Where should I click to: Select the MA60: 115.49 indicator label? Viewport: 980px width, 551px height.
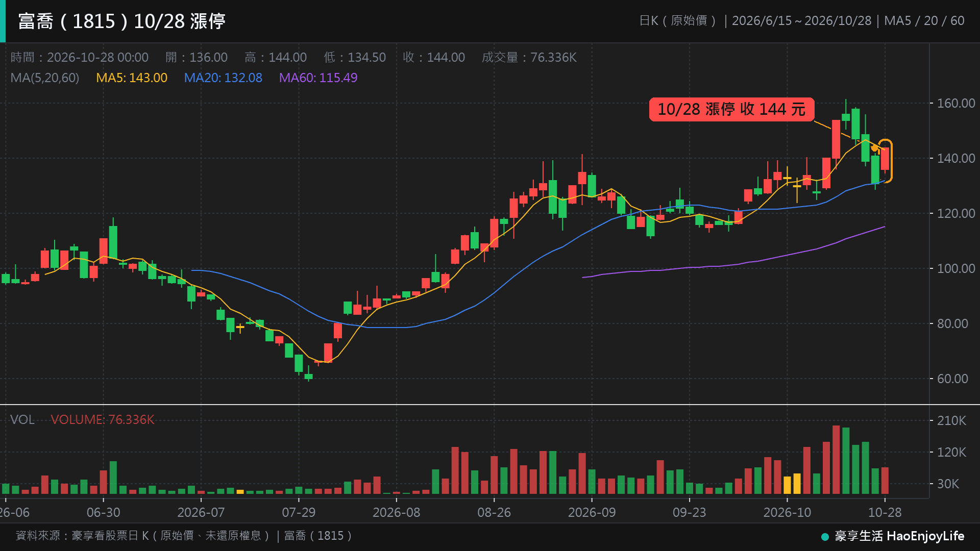pos(318,78)
